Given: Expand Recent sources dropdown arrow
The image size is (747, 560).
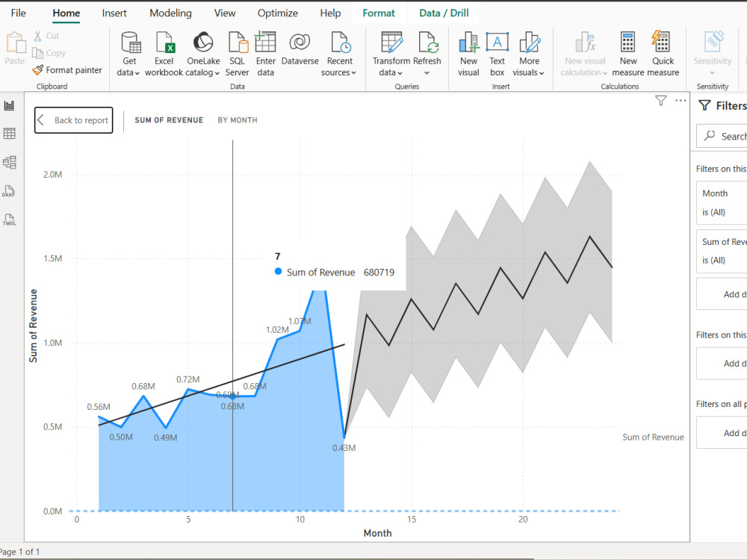Looking at the screenshot, I should (x=353, y=73).
